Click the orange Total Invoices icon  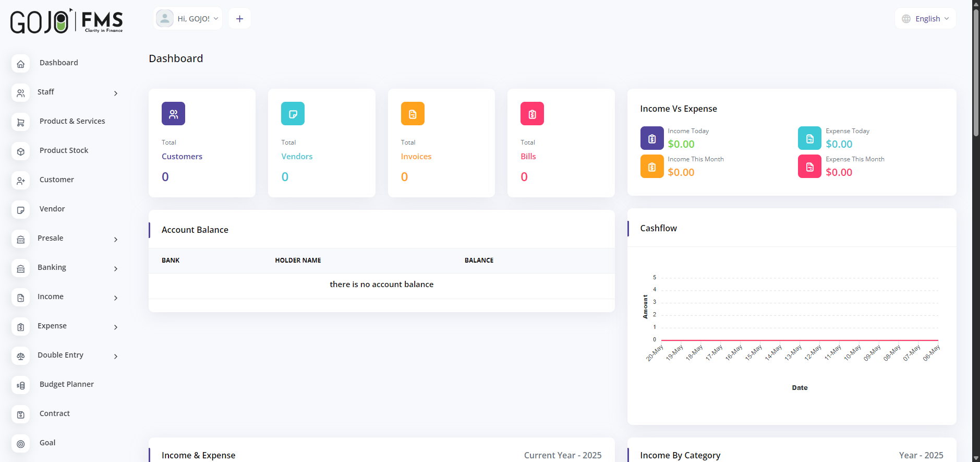(413, 114)
